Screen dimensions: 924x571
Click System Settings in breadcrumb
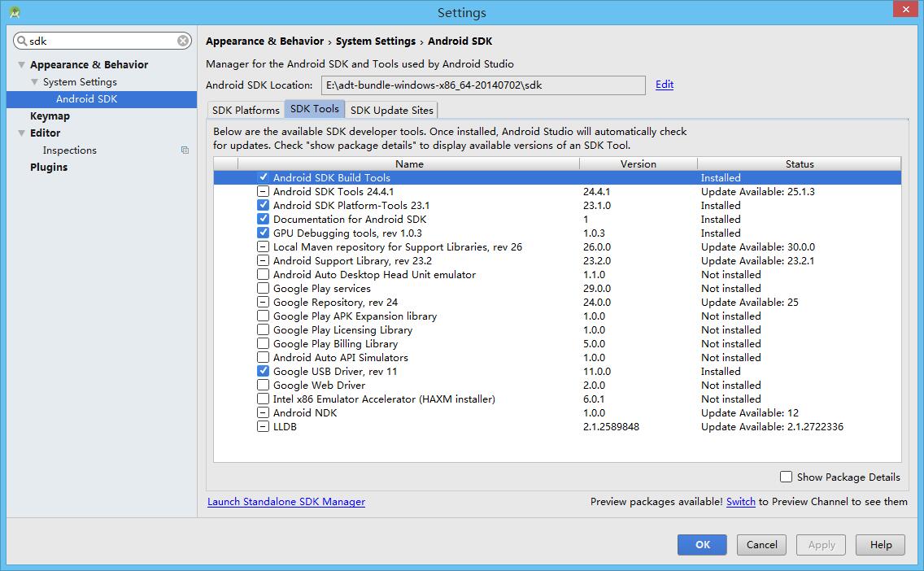pyautogui.click(x=376, y=41)
